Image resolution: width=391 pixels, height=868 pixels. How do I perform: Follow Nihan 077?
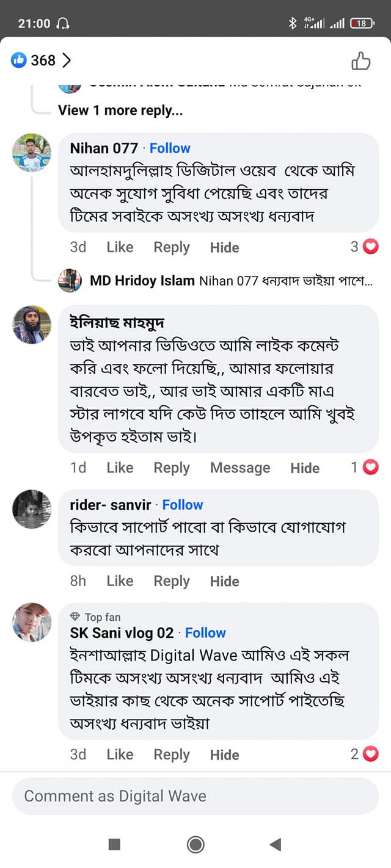[170, 148]
